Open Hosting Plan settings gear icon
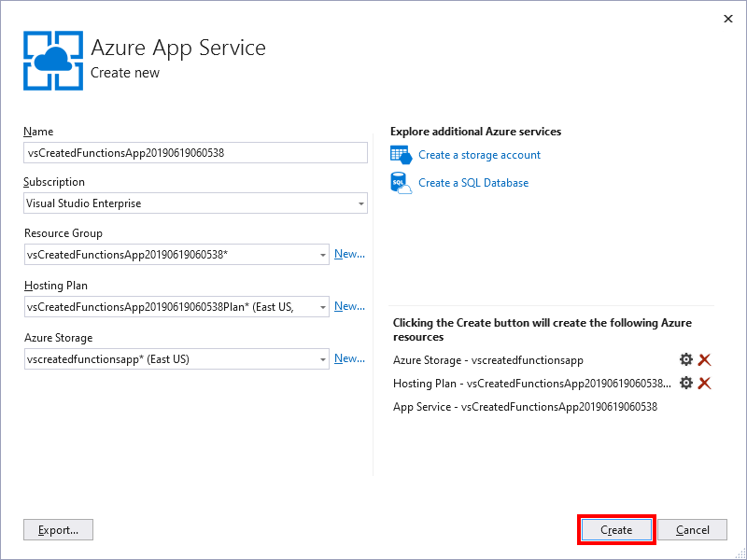Screen dimensions: 747x560 [686, 383]
